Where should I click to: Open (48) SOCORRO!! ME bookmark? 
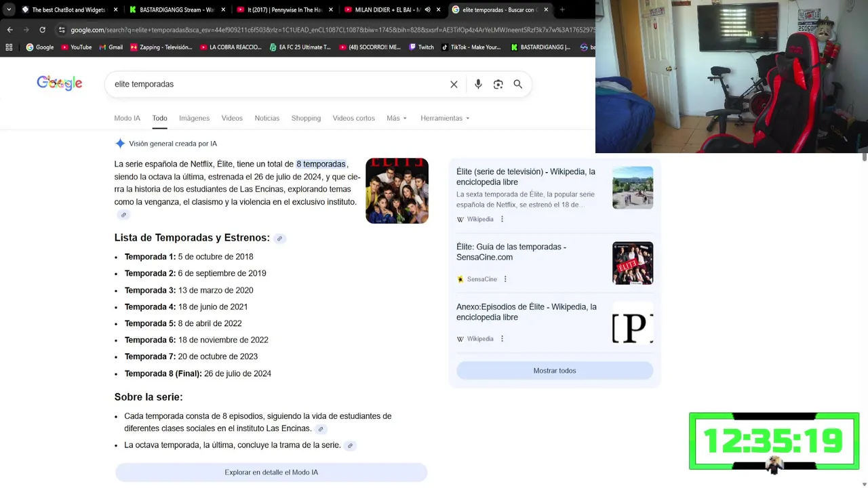tap(370, 47)
